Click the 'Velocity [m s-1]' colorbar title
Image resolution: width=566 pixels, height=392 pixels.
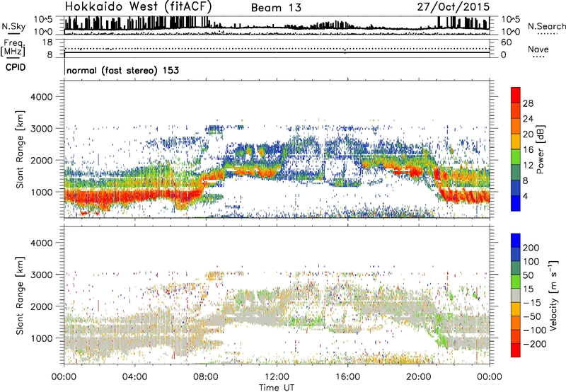click(554, 295)
